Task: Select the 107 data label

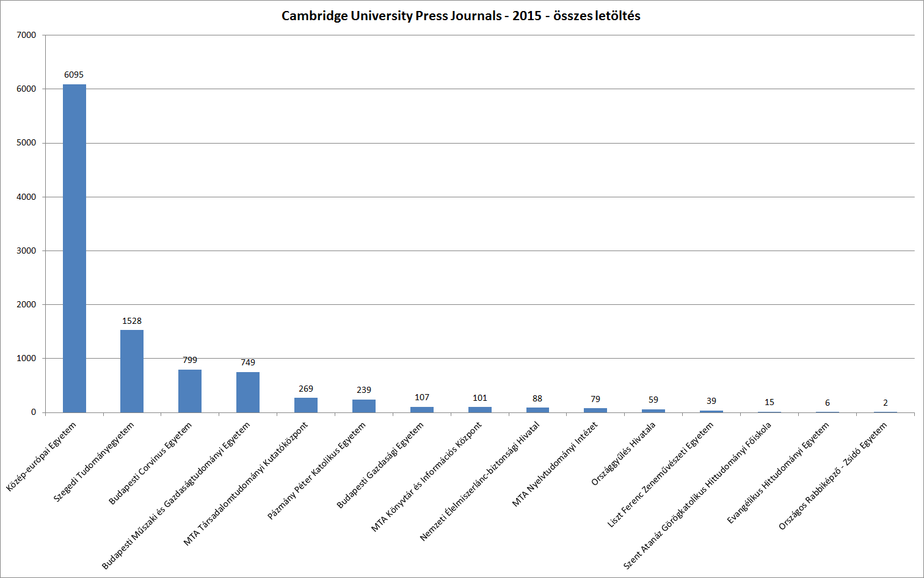Action: [422, 397]
